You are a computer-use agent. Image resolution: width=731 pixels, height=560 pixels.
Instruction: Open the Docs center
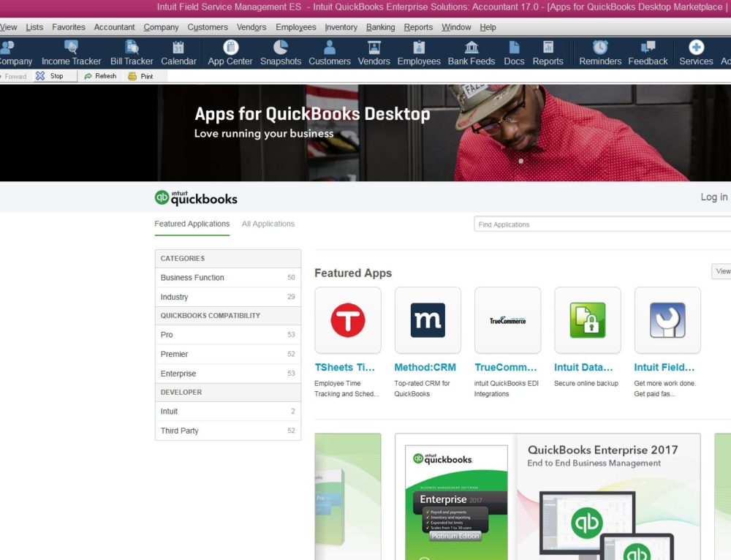point(514,53)
